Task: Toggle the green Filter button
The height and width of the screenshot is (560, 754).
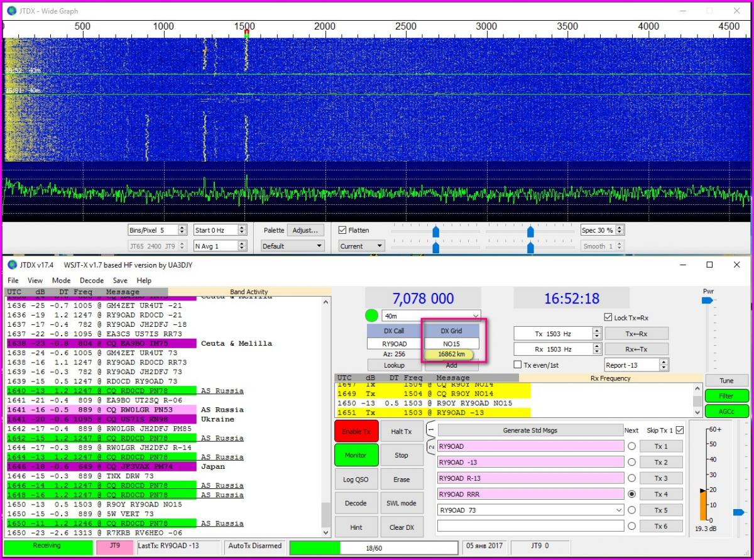Action: pos(726,396)
